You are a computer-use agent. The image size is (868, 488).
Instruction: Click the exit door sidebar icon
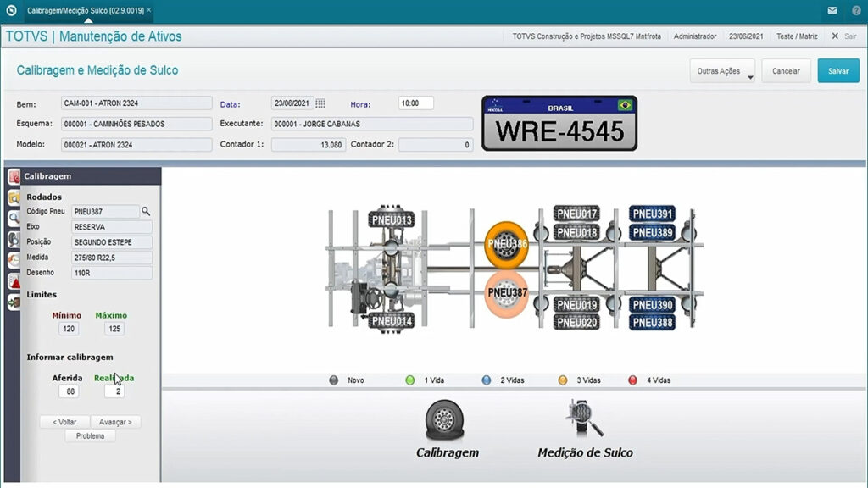tap(14, 302)
